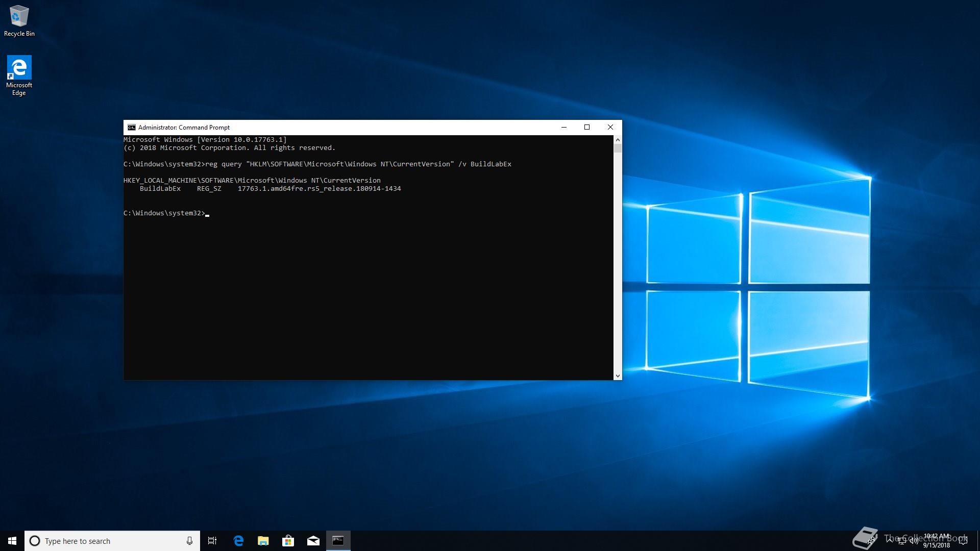This screenshot has height=551, width=980.
Task: Click the Command Prompt scrollbar thumb
Action: point(618,148)
